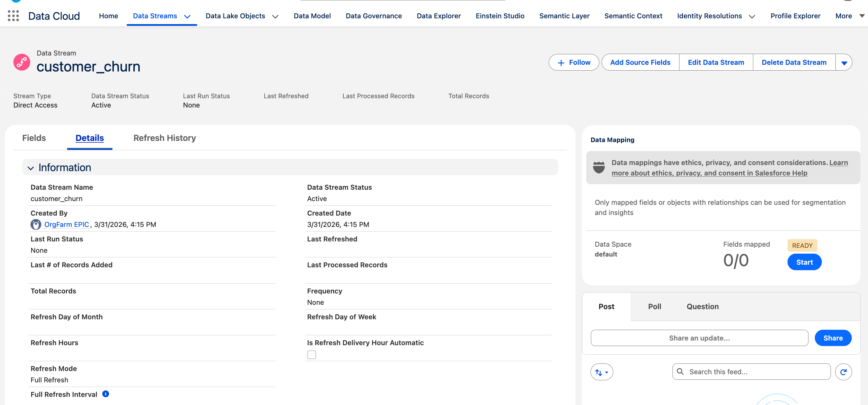Viewport: 868px width, 405px height.
Task: Toggle Is Refresh Delivery Hour Automatic checkbox
Action: coord(311,355)
